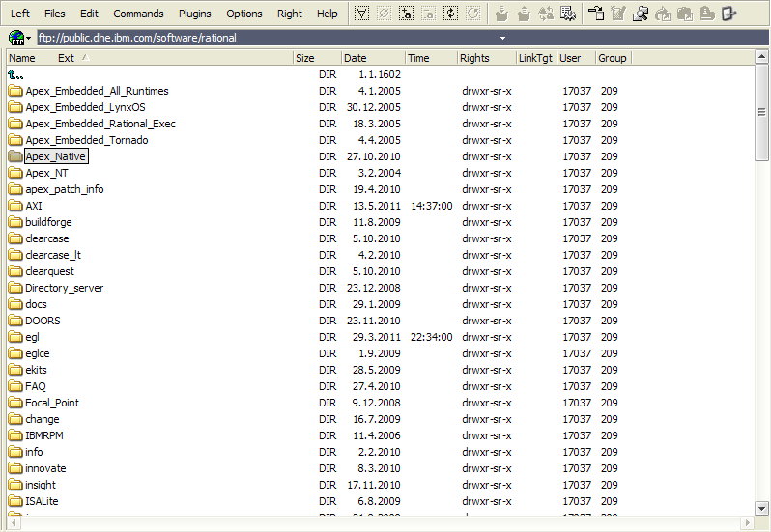Select the Focal_Point folder
The image size is (771, 532).
tap(52, 403)
